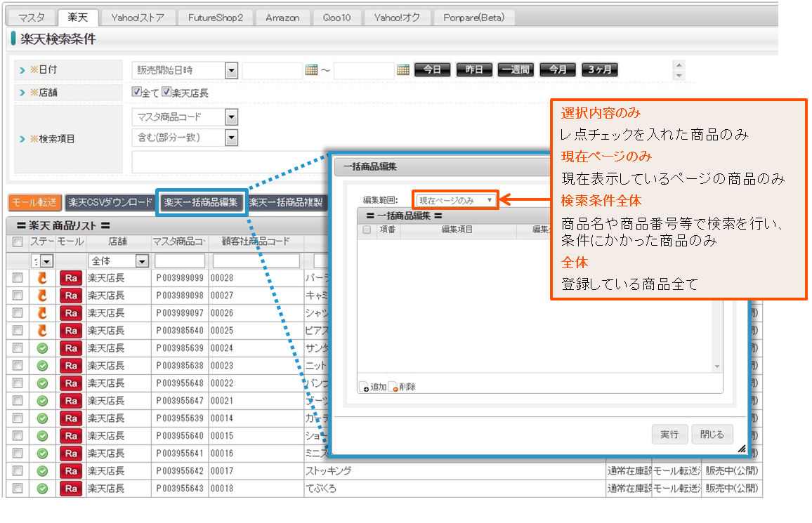Click the green check status icon in row 00023
Screen dimensions: 812x523
42,366
